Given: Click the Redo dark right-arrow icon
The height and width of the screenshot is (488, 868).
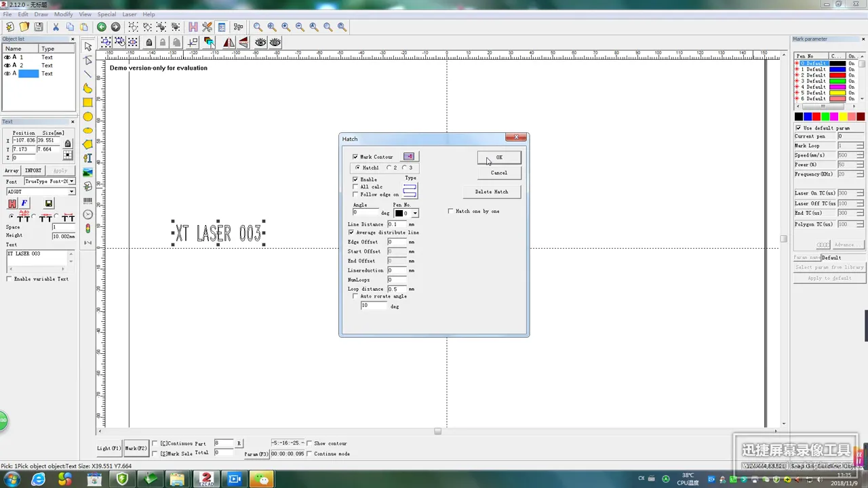Looking at the screenshot, I should 115,27.
